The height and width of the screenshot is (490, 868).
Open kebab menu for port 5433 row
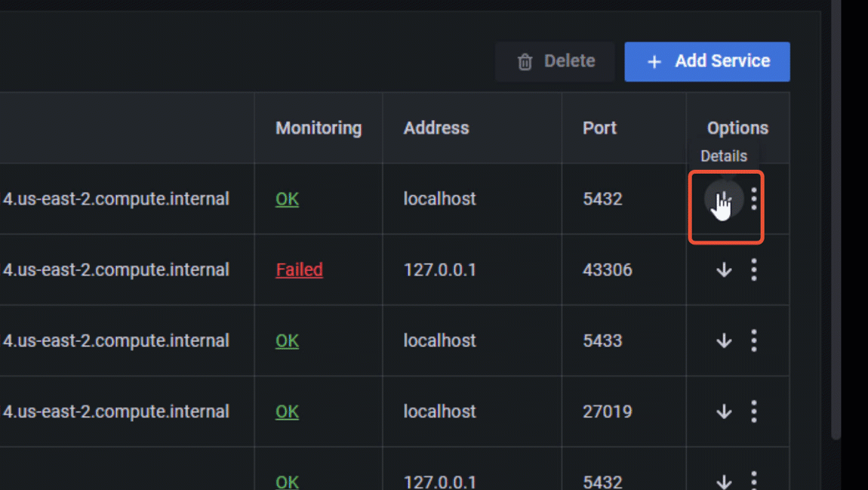753,341
